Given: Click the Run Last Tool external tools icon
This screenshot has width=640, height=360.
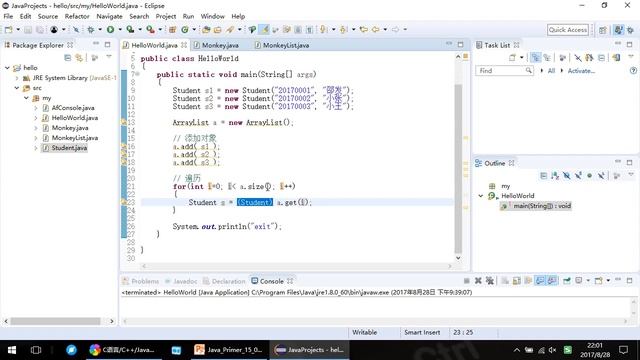Looking at the screenshot, I should [x=150, y=29].
